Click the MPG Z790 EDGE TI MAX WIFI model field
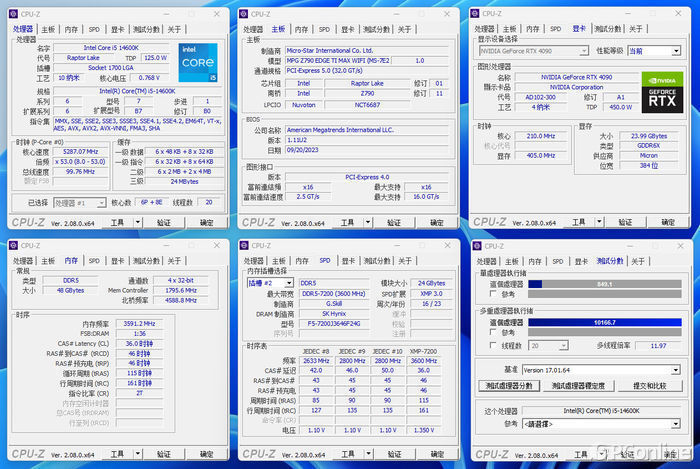This screenshot has height=469, width=700. (338, 60)
